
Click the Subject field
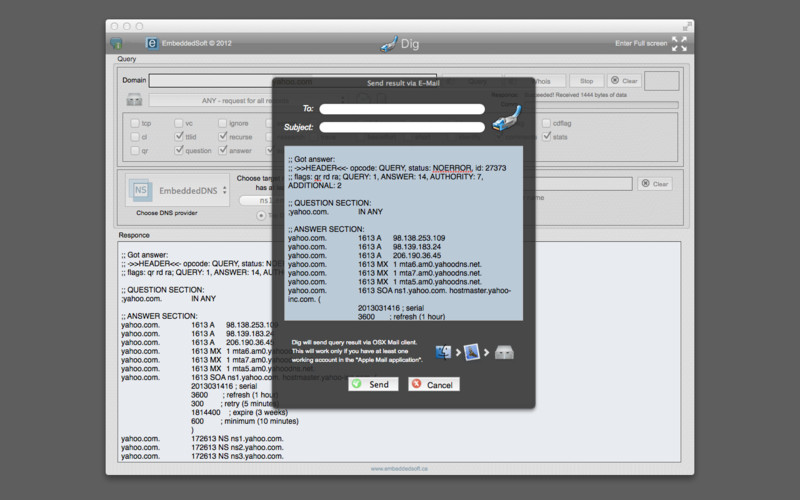pos(402,127)
